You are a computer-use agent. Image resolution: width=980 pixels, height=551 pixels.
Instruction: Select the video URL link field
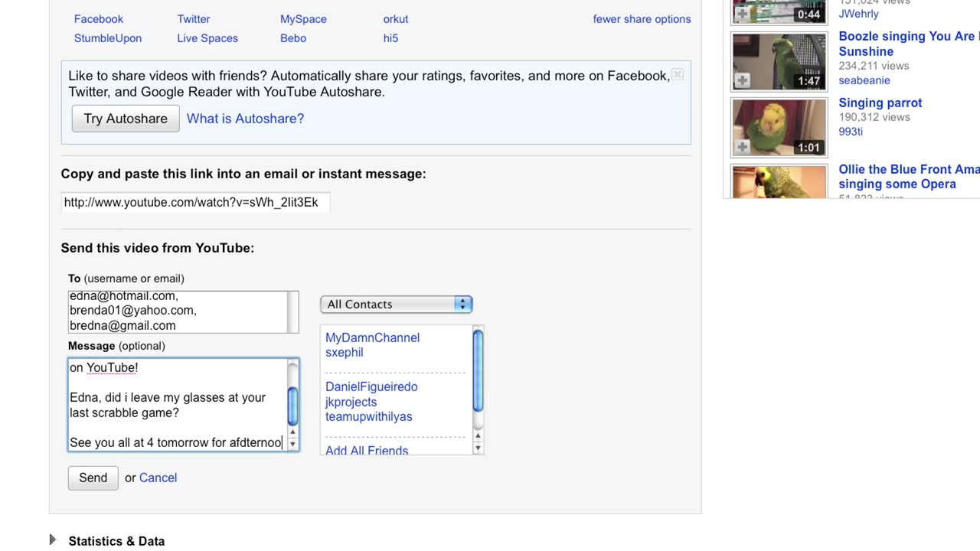(x=195, y=202)
